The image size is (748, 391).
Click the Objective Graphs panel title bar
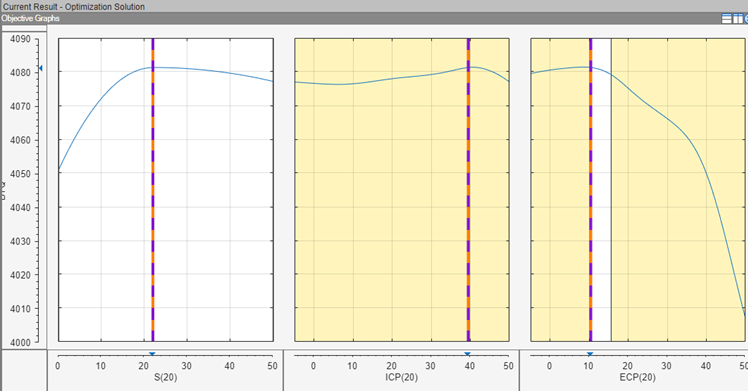[x=374, y=18]
